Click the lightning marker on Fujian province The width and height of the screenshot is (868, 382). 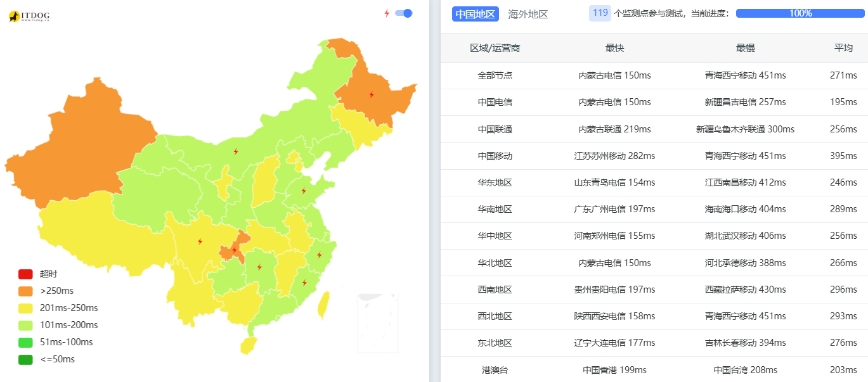[304, 283]
